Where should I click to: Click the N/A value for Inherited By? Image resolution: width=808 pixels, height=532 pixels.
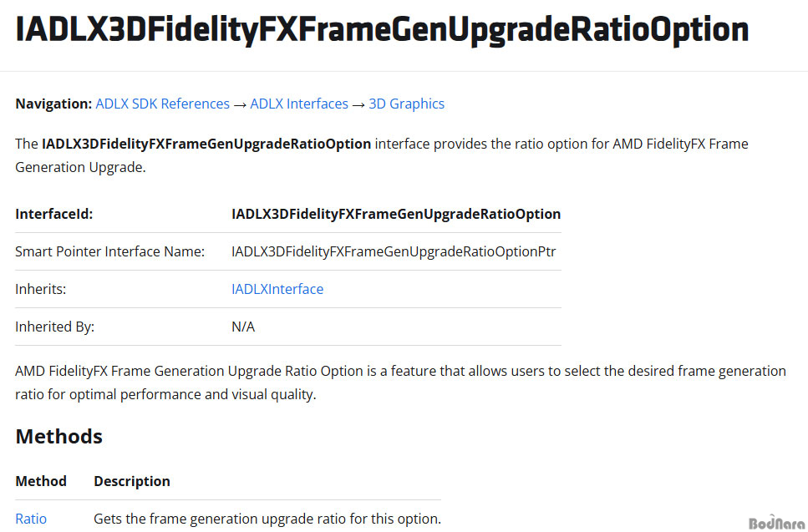pyautogui.click(x=243, y=327)
